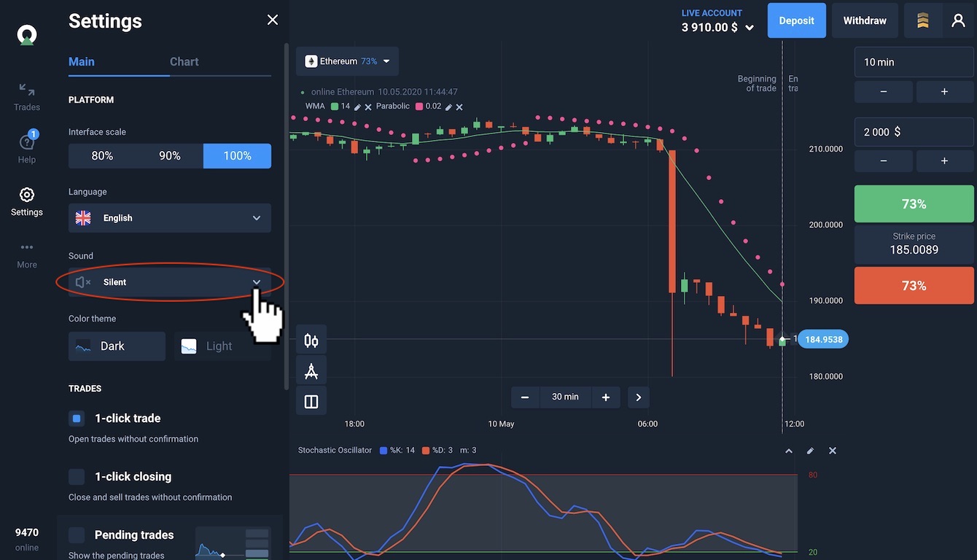This screenshot has width=977, height=560.
Task: Disable the 1-click trade checkbox
Action: pos(77,419)
